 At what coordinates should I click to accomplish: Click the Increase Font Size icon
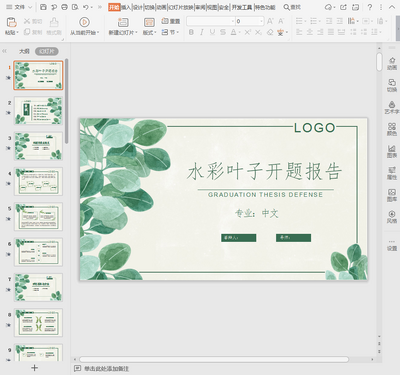(270, 21)
